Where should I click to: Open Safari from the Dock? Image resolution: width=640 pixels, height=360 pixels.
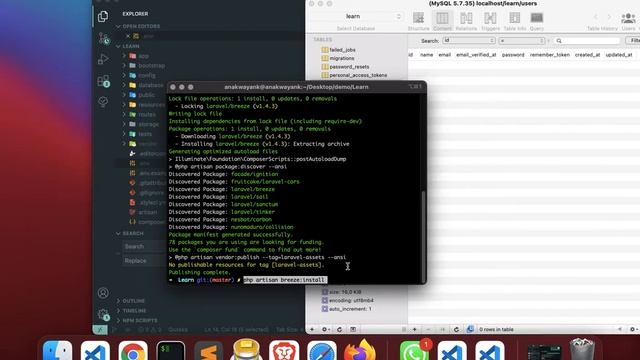coord(322,352)
